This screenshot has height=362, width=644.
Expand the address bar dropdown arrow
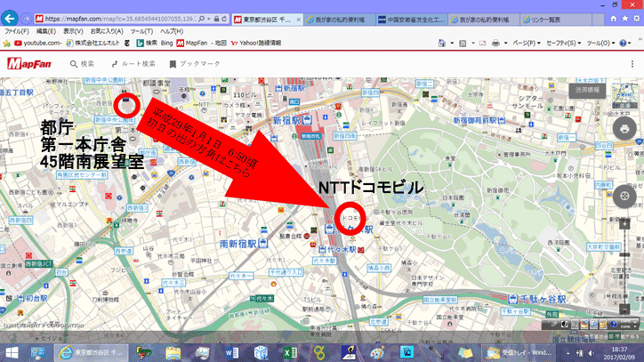click(209, 19)
